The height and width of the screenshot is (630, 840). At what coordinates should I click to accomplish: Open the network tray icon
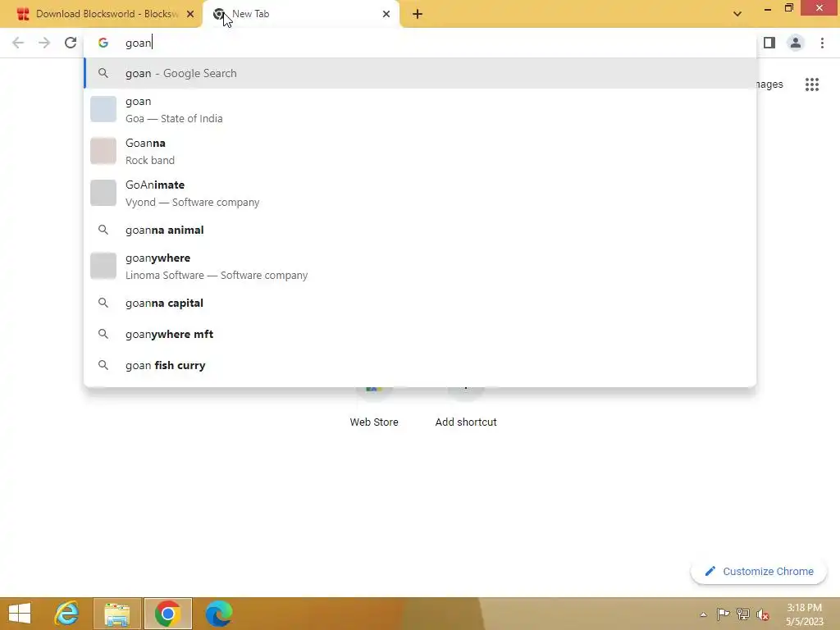tap(742, 614)
